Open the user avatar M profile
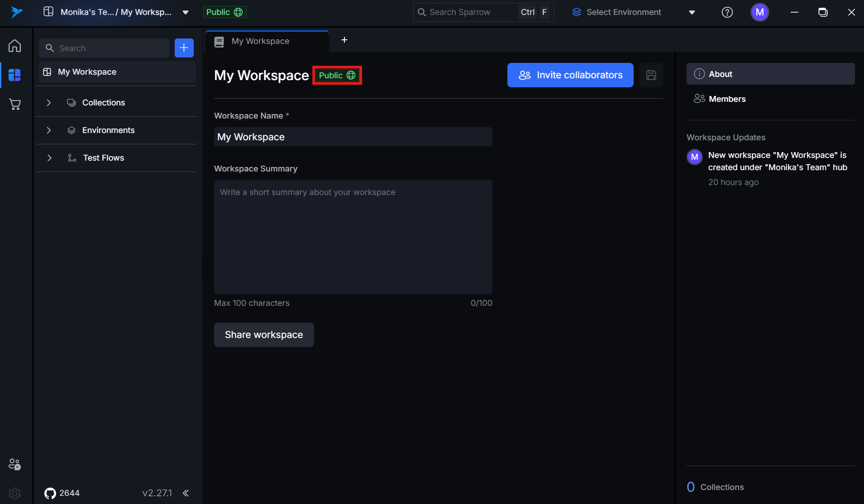Screen dimensions: 864x504 759,12
